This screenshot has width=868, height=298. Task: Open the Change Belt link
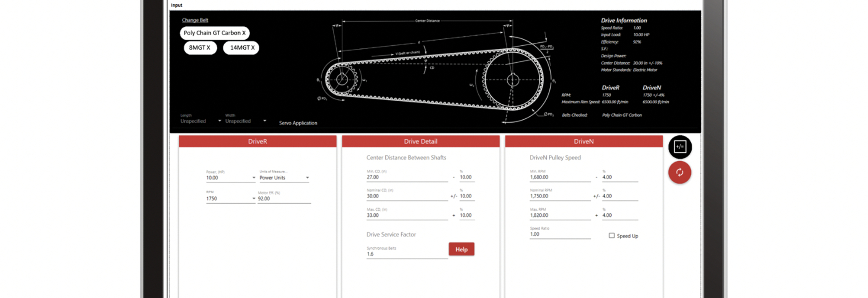195,20
